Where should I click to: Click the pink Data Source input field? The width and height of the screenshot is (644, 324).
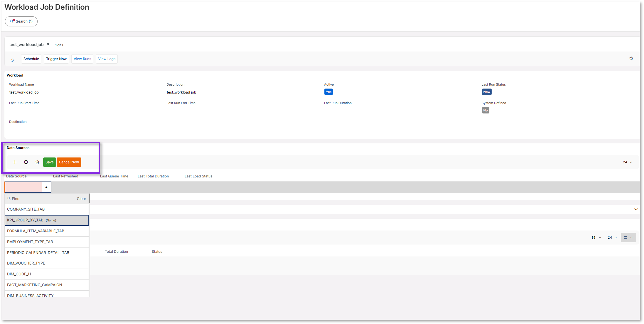pyautogui.click(x=23, y=187)
